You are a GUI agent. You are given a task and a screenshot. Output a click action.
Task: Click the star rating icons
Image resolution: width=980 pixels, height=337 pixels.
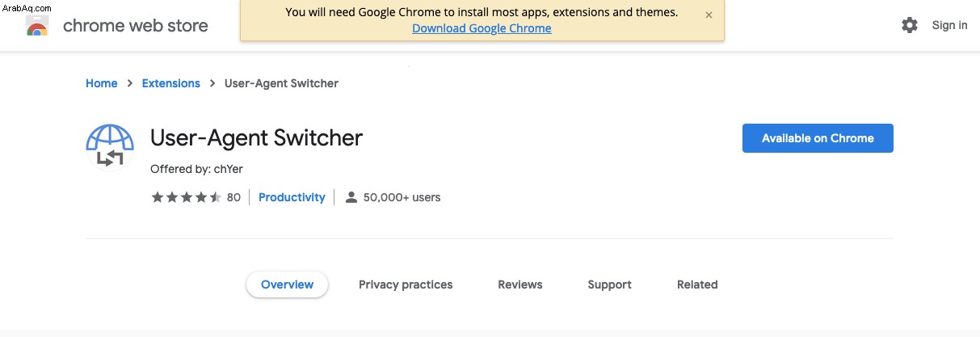coord(186,197)
